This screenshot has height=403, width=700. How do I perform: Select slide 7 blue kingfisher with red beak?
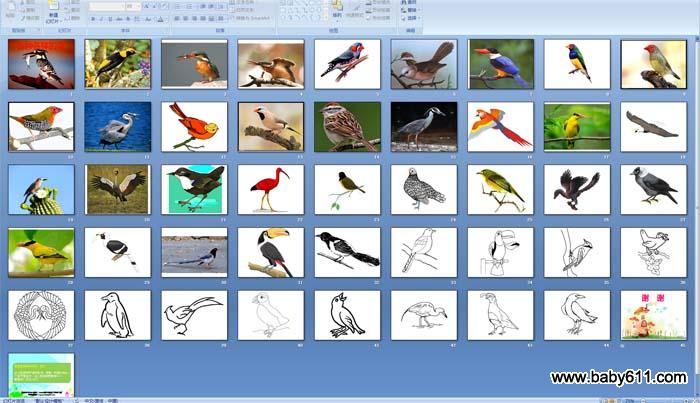[500, 64]
